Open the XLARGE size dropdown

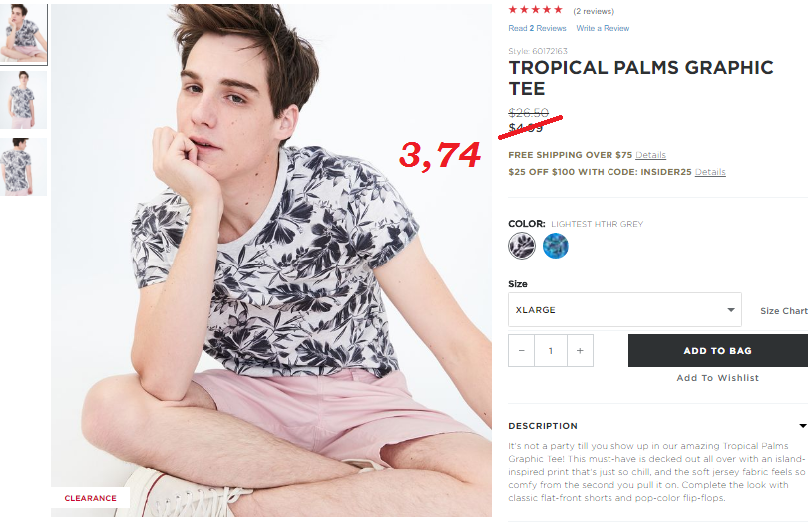(624, 309)
